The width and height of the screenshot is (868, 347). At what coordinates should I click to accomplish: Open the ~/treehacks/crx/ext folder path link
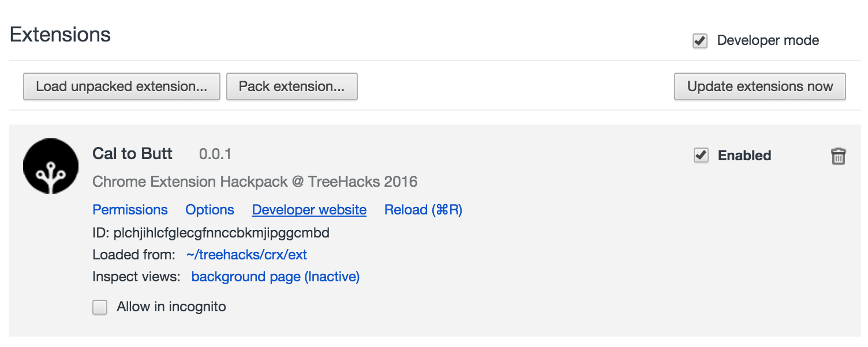coord(246,255)
